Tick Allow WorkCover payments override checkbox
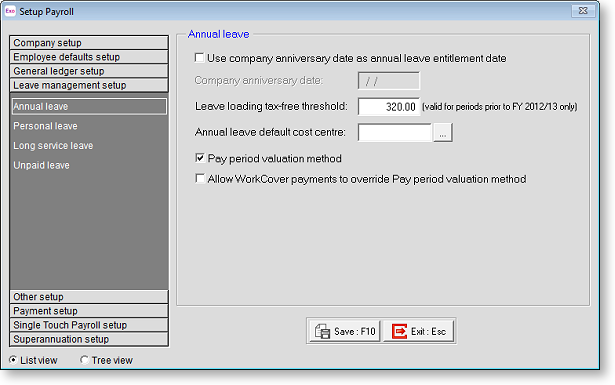Image resolution: width=615 pixels, height=385 pixels. [200, 179]
